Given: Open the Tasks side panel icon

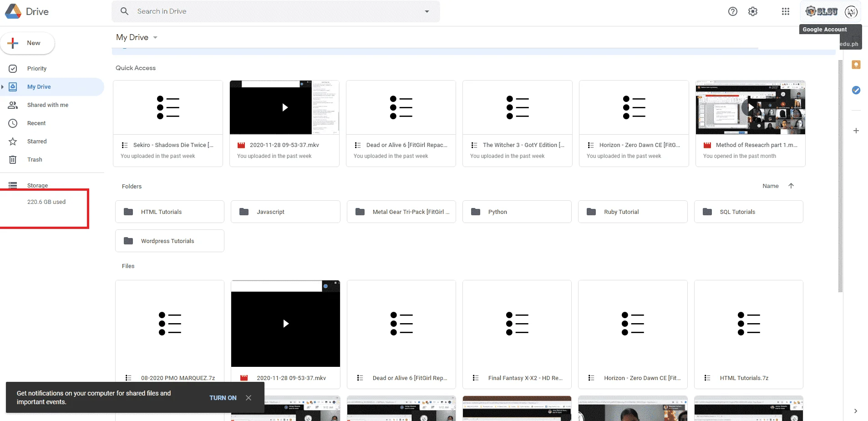Looking at the screenshot, I should click(x=856, y=90).
